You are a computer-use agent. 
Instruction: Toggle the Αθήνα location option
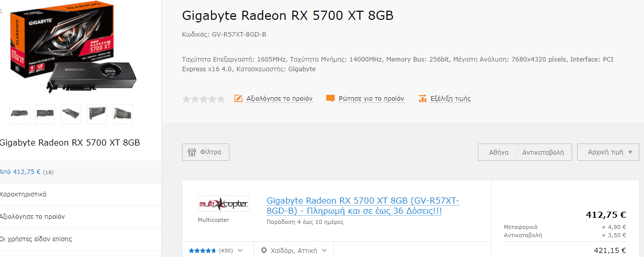point(498,152)
